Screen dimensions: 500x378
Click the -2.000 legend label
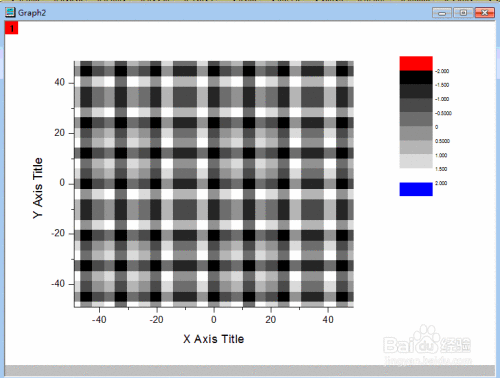pyautogui.click(x=442, y=71)
